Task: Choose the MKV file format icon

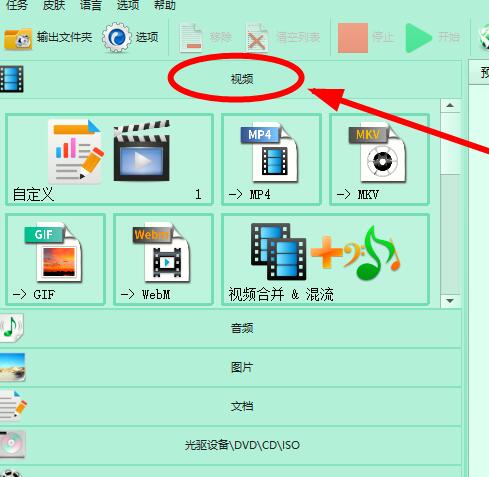Action: tap(378, 153)
